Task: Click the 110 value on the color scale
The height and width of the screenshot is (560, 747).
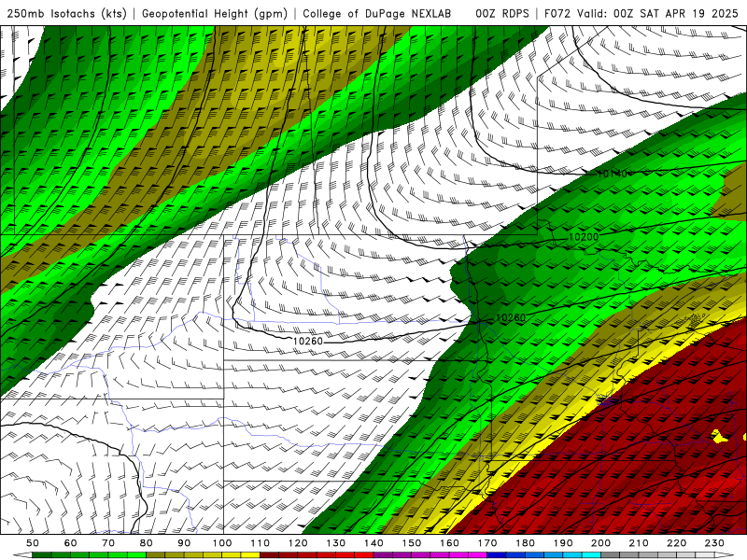Action: click(261, 543)
